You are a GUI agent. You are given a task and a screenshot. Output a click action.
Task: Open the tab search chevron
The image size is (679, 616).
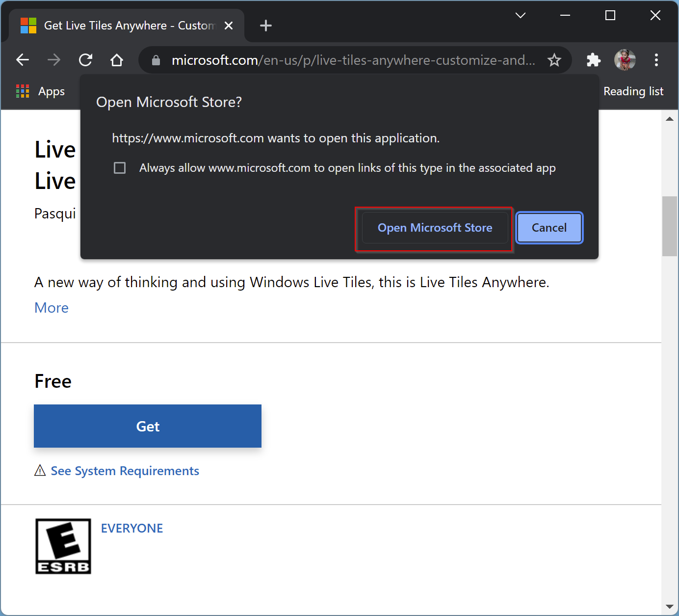[x=521, y=15]
